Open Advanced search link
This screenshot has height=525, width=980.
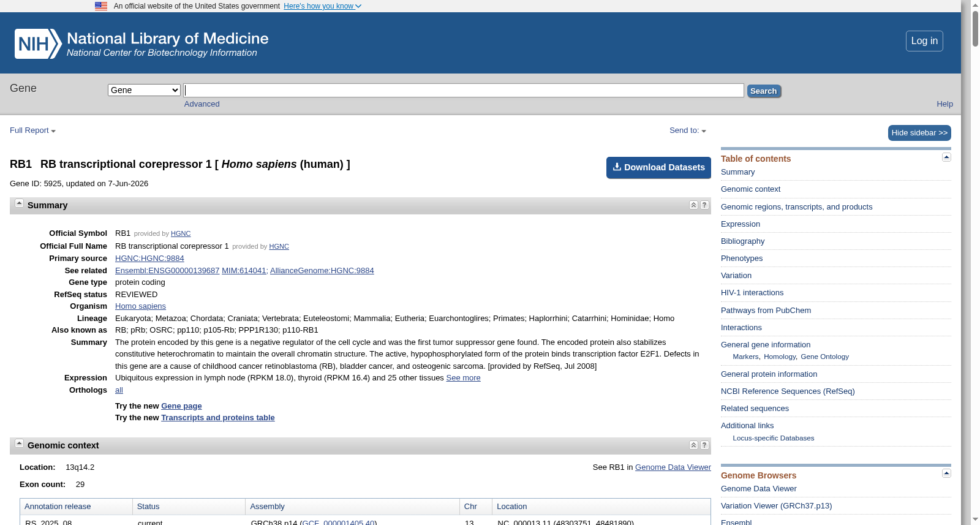202,104
